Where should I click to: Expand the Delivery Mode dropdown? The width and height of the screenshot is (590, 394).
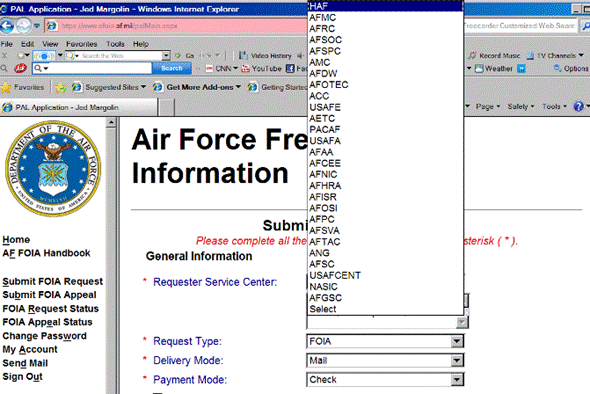pos(457,361)
